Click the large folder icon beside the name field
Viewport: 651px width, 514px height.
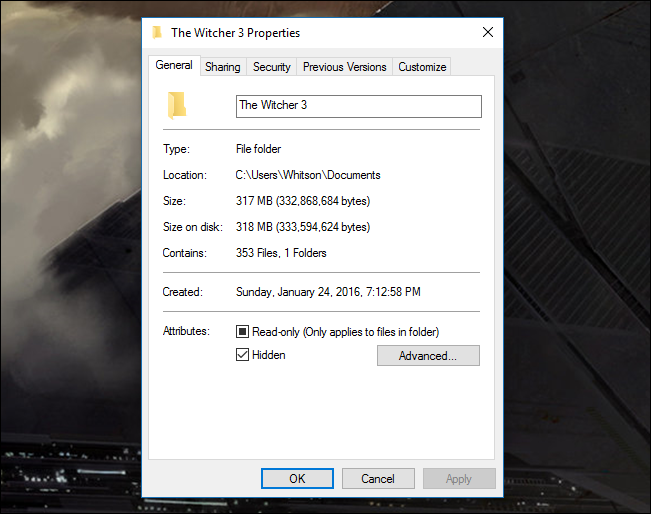pos(177,105)
